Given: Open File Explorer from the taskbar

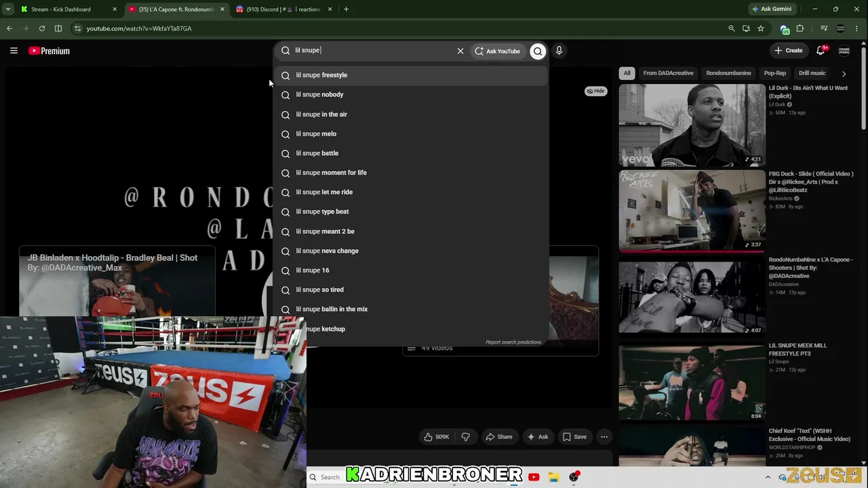Looking at the screenshot, I should click(x=553, y=477).
